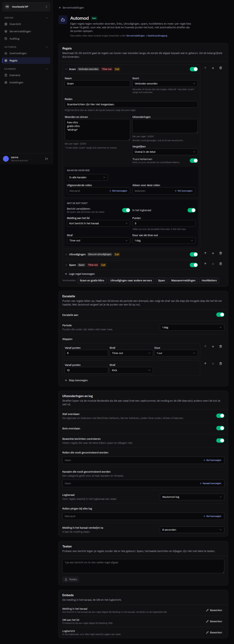This screenshot has height=644, width=234.
Task: Open the Voorbeeld RP server switcher
Action: point(26,7)
